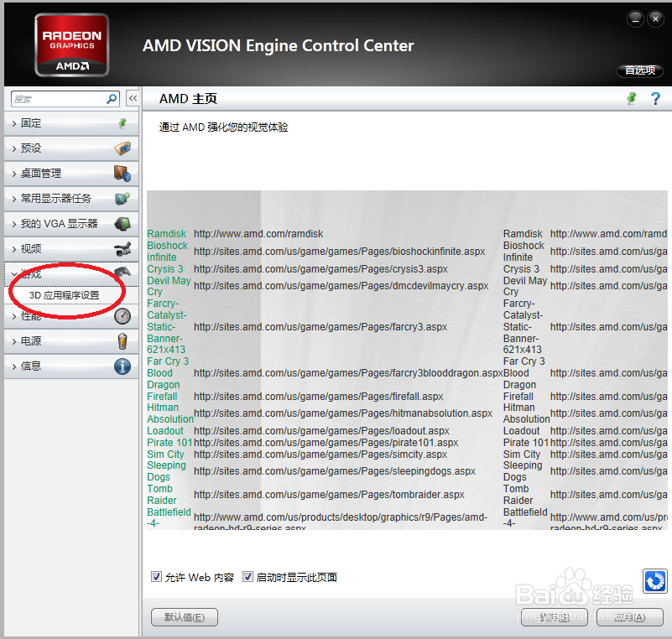Open the green Devil May Cry link
This screenshot has height=639, width=672.
[169, 286]
